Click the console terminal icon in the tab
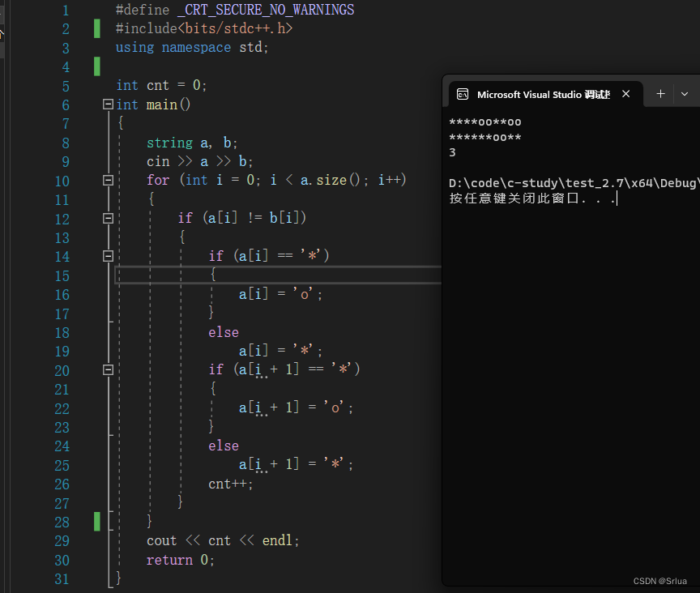This screenshot has width=700, height=593. click(463, 94)
